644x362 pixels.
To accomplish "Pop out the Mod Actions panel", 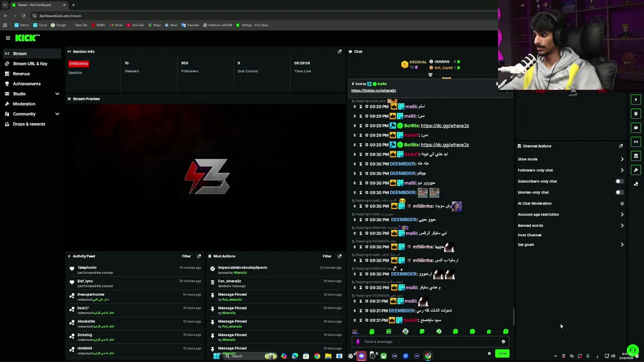I will click(x=339, y=256).
